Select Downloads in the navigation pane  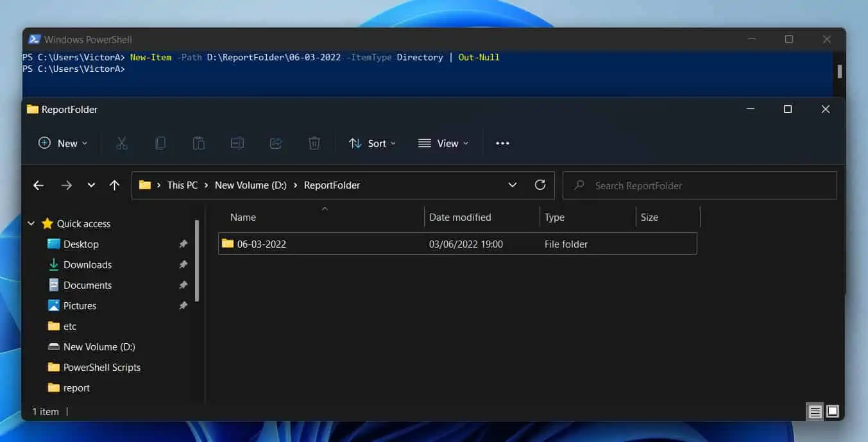pos(87,265)
